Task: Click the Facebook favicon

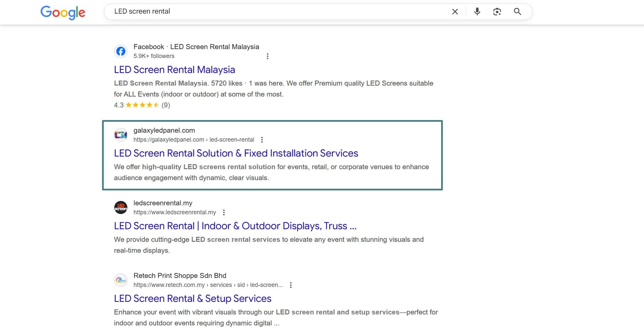Action: coord(121,51)
